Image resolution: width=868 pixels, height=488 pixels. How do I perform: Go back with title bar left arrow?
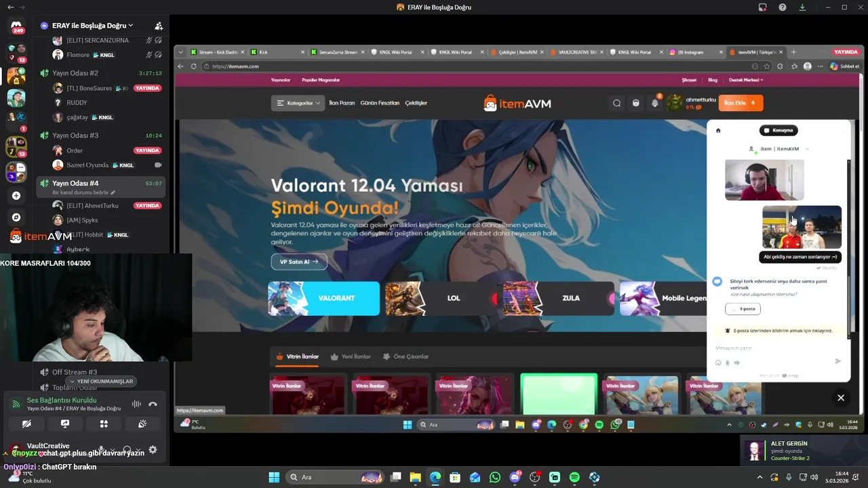point(10,7)
